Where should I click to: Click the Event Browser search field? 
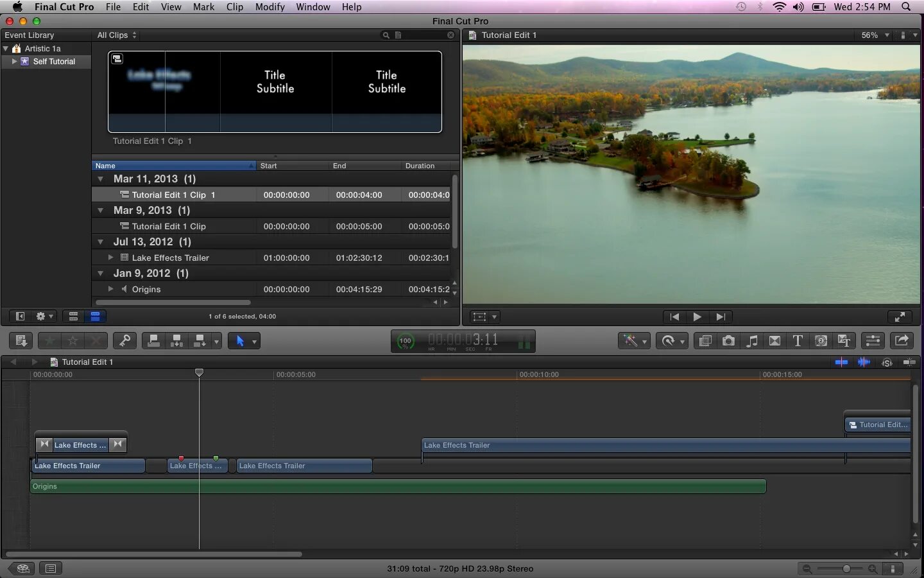pos(418,35)
